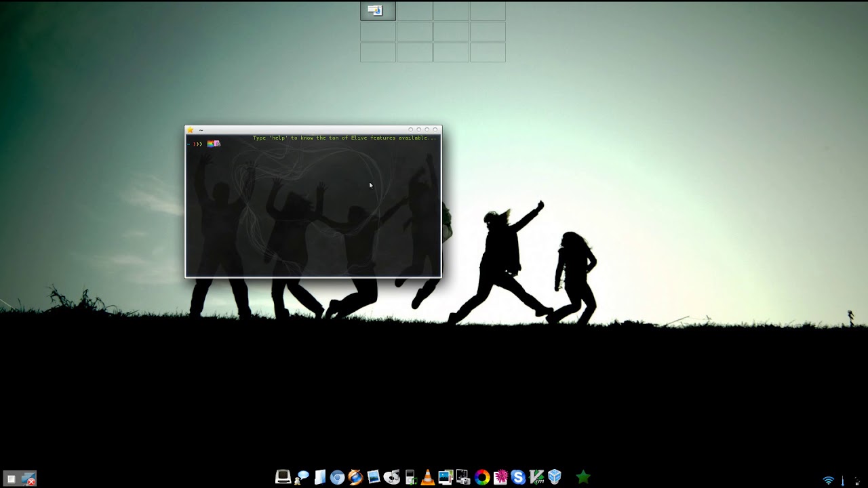Open the pink flower application icon

pyautogui.click(x=501, y=477)
